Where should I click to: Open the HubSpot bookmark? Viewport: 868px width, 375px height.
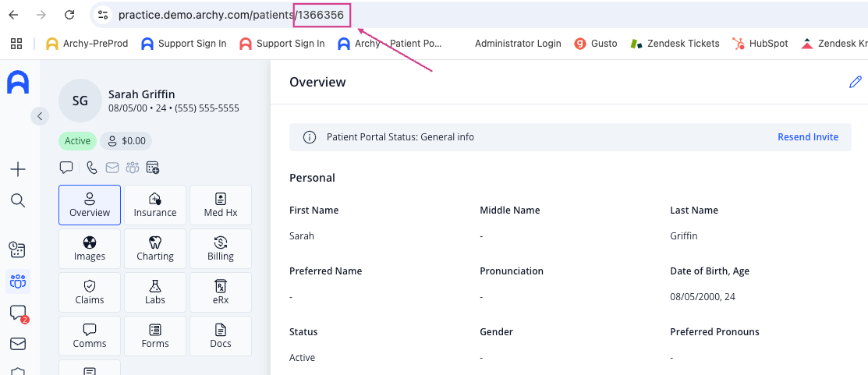(760, 44)
